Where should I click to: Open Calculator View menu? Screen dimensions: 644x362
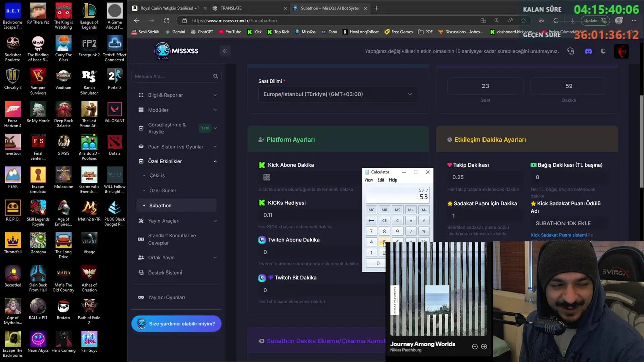pyautogui.click(x=369, y=180)
